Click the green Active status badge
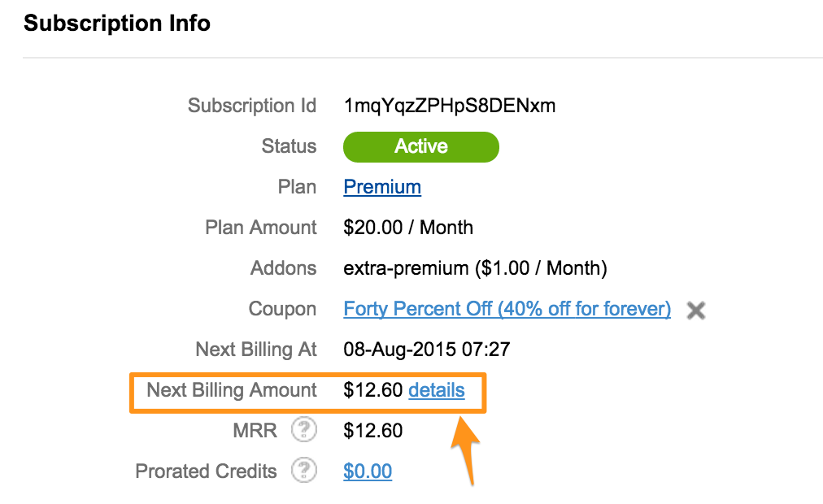823x504 pixels. pyautogui.click(x=421, y=147)
